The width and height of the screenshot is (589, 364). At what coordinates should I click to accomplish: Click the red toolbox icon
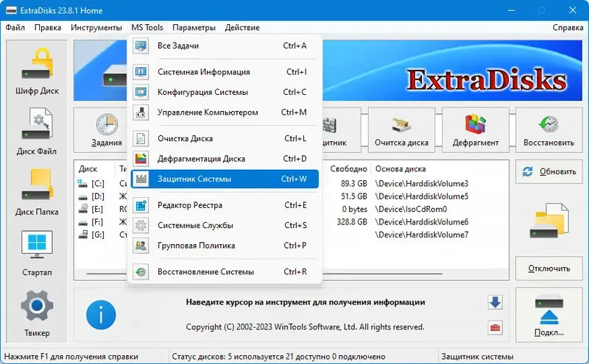point(495,328)
